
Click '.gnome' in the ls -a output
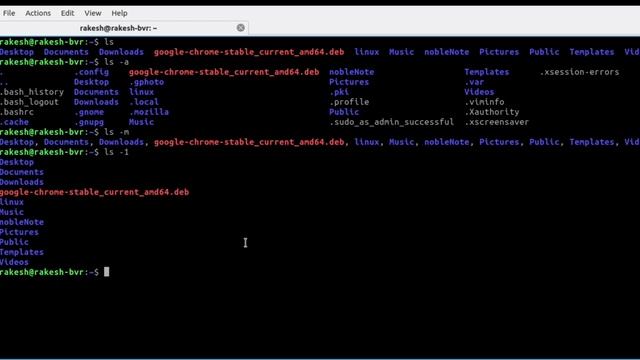click(89, 112)
